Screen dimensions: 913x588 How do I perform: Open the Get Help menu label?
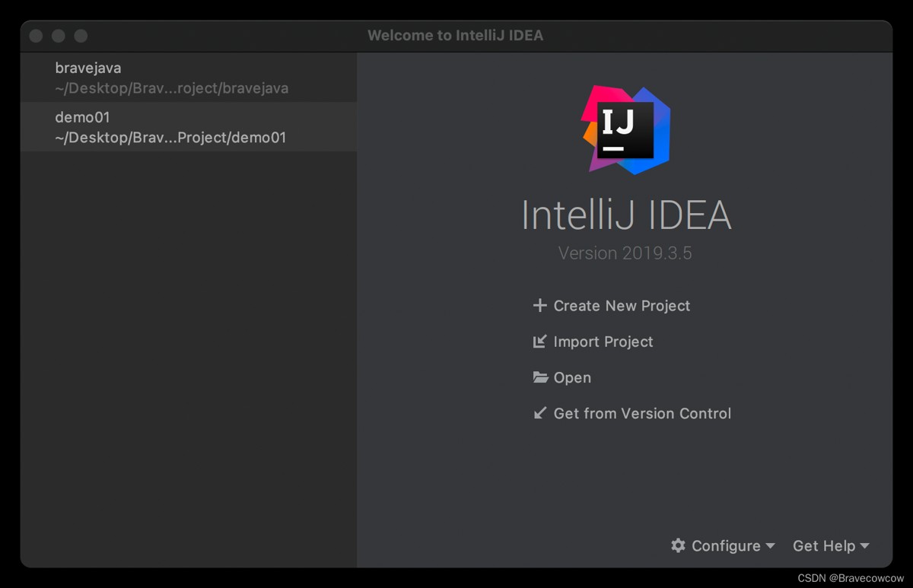(x=824, y=545)
